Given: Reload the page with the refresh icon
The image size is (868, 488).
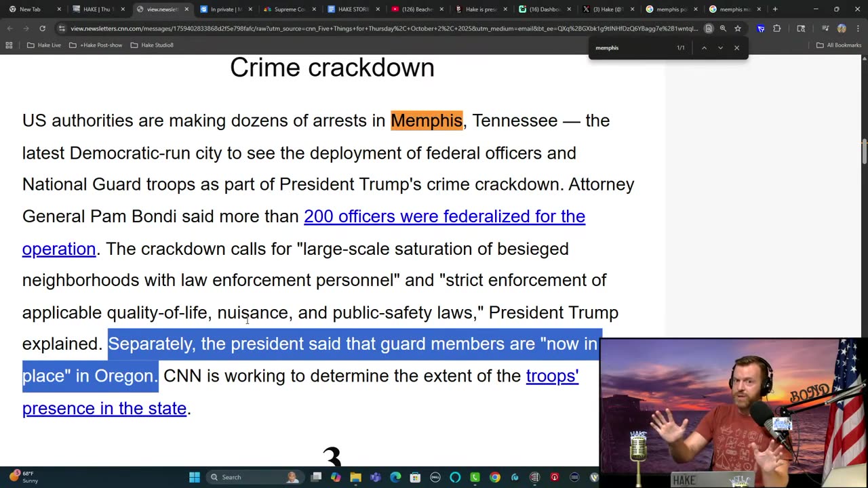Looking at the screenshot, I should (x=42, y=28).
